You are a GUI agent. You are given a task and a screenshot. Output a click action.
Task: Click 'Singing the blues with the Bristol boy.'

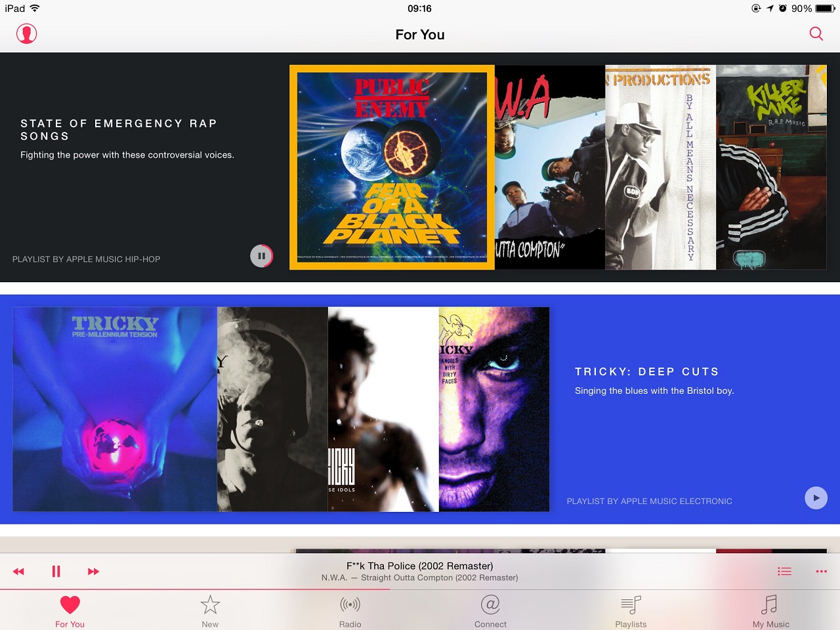(654, 390)
